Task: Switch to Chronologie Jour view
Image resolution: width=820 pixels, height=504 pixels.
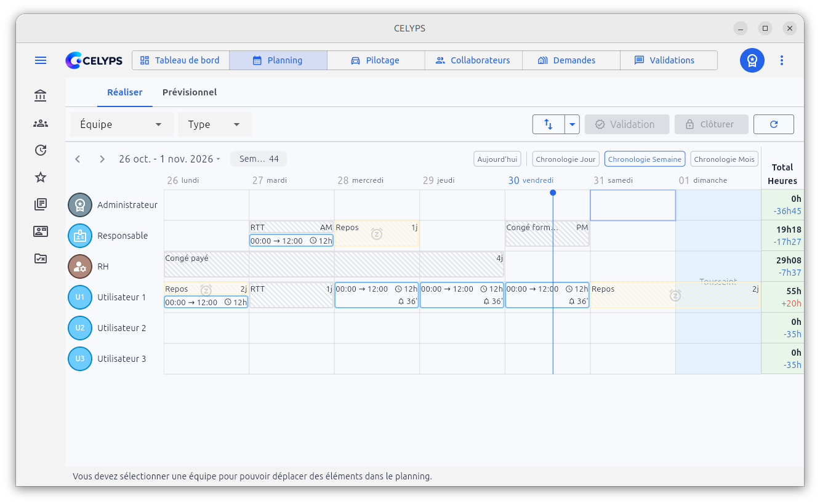Action: click(566, 159)
